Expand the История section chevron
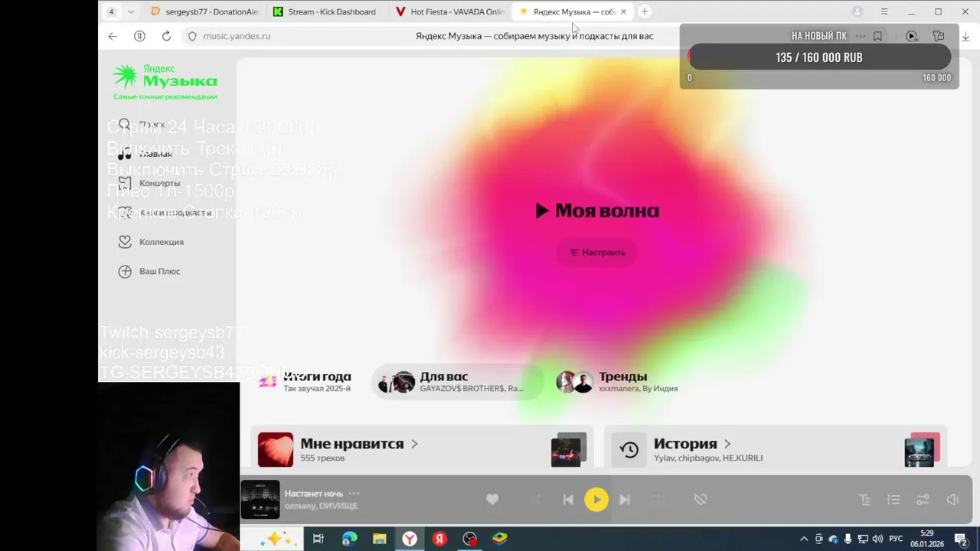 point(727,444)
